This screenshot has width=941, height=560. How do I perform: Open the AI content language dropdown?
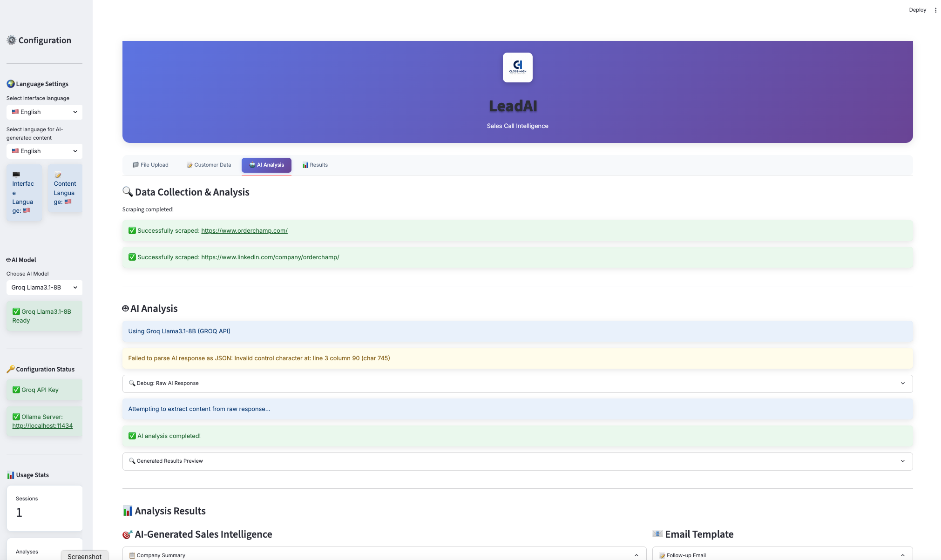[44, 151]
